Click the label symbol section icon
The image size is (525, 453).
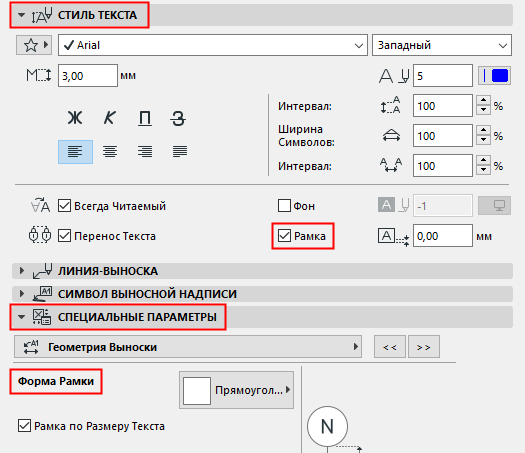[x=42, y=294]
